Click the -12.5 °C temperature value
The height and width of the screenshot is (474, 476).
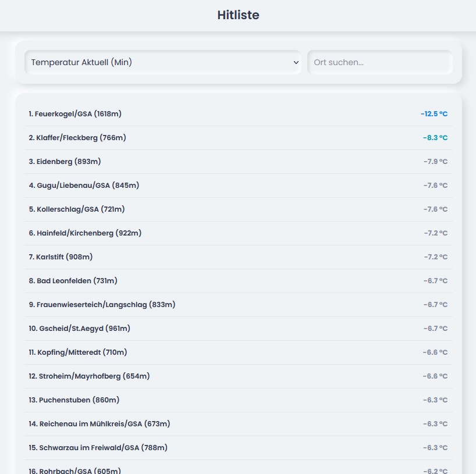(434, 114)
